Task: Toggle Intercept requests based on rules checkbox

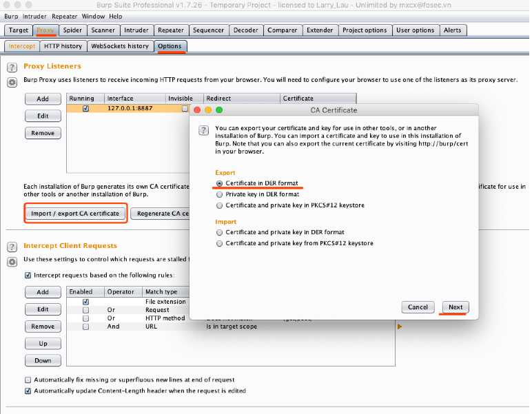Action: 28,276
